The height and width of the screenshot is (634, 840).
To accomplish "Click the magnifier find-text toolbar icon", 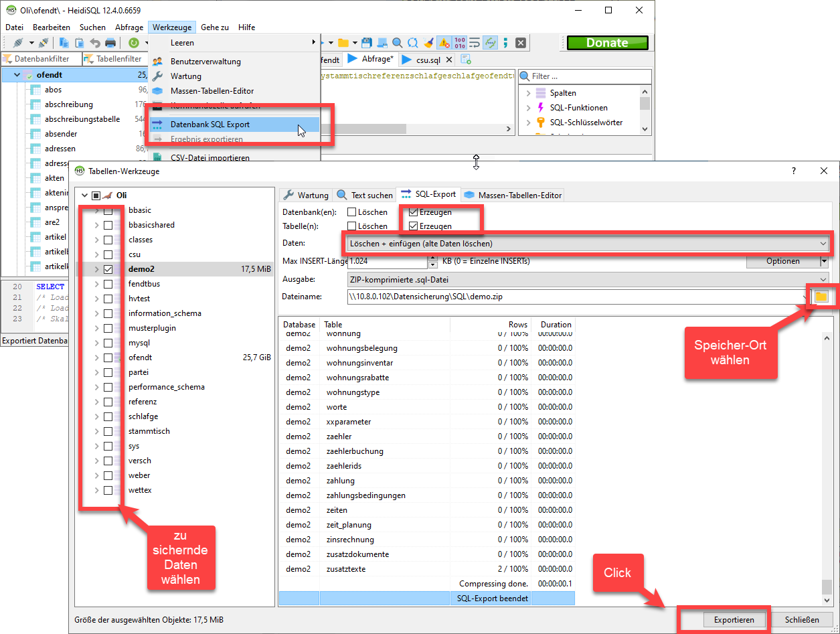I will [x=398, y=43].
